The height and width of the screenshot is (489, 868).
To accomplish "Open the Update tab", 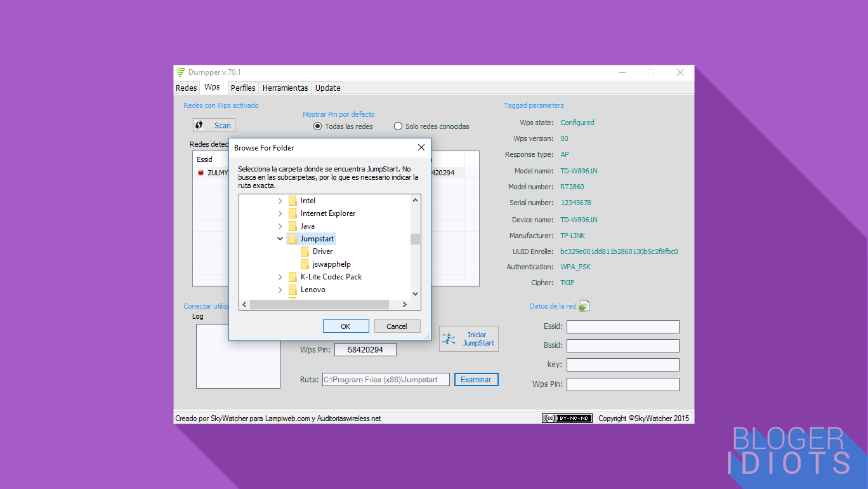I will [x=328, y=88].
